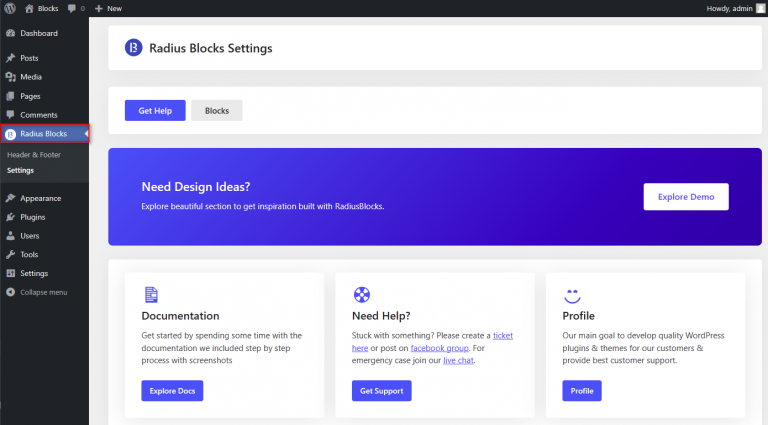Open the comments bubble in admin bar
Screen dimensions: 768x425
72,8
